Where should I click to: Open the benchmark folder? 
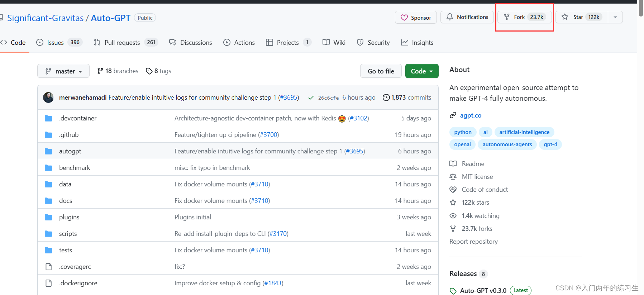[x=75, y=168]
